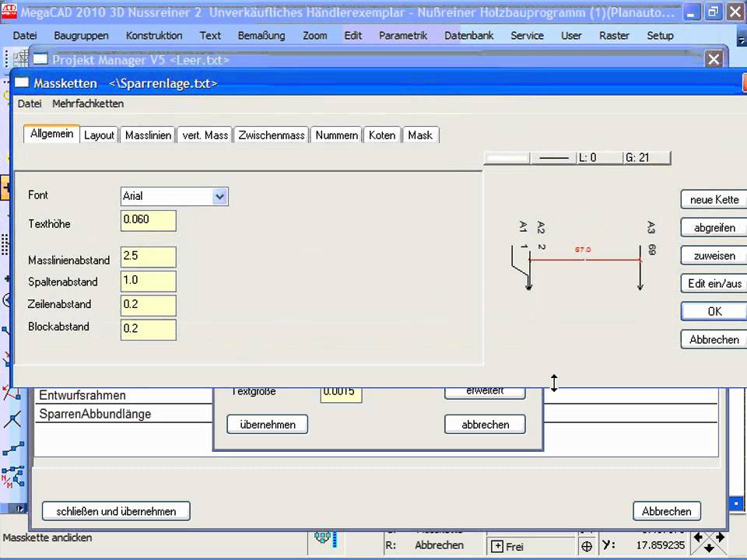The width and height of the screenshot is (747, 560).
Task: Click the Projekt Manager window icon
Action: coord(40,59)
